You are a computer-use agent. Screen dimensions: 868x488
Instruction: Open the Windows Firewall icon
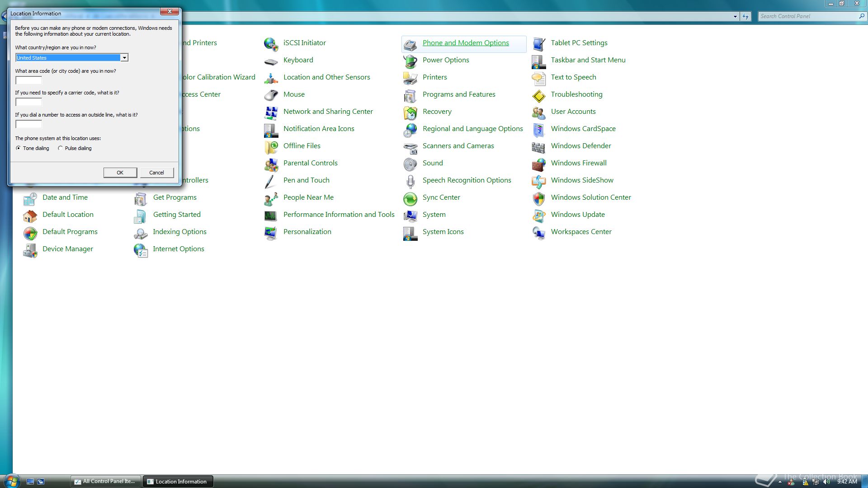[x=538, y=164]
